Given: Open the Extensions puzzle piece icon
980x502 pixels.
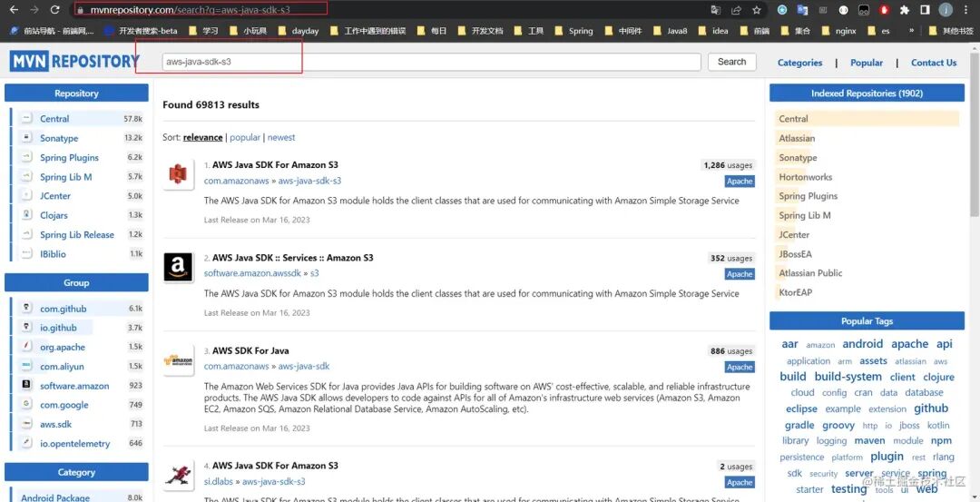Looking at the screenshot, I should (905, 10).
